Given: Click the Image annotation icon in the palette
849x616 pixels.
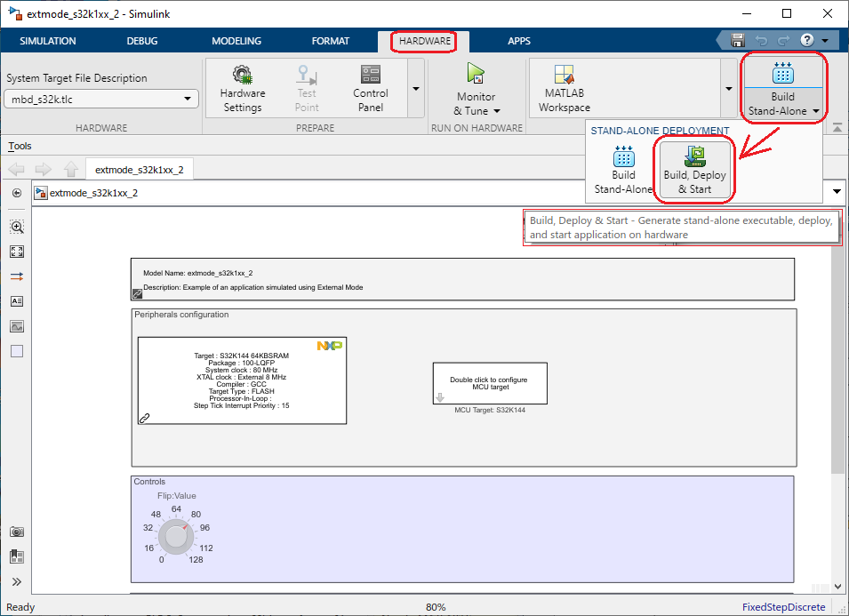Looking at the screenshot, I should 16,326.
